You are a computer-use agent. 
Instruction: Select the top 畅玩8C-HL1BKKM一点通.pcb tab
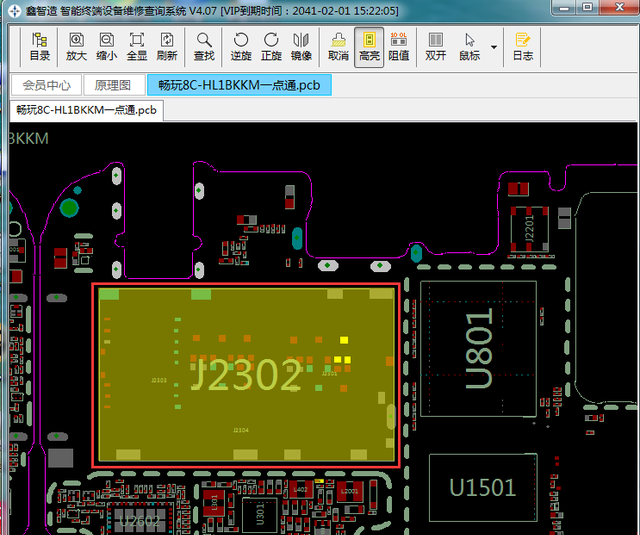coord(239,85)
